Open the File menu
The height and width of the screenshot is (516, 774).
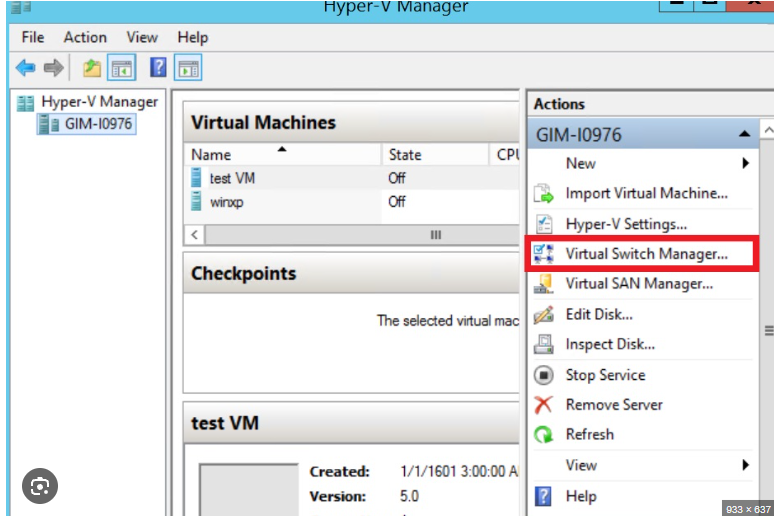33,37
